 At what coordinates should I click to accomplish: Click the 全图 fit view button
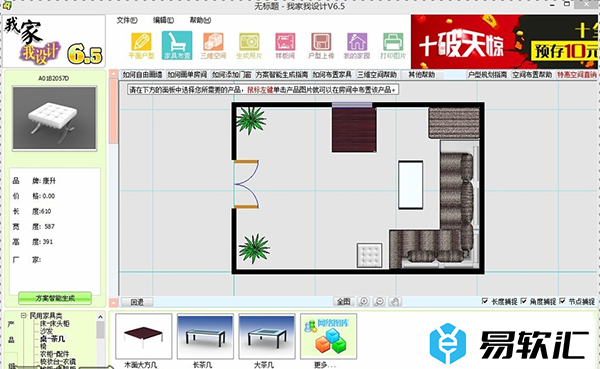coord(344,302)
